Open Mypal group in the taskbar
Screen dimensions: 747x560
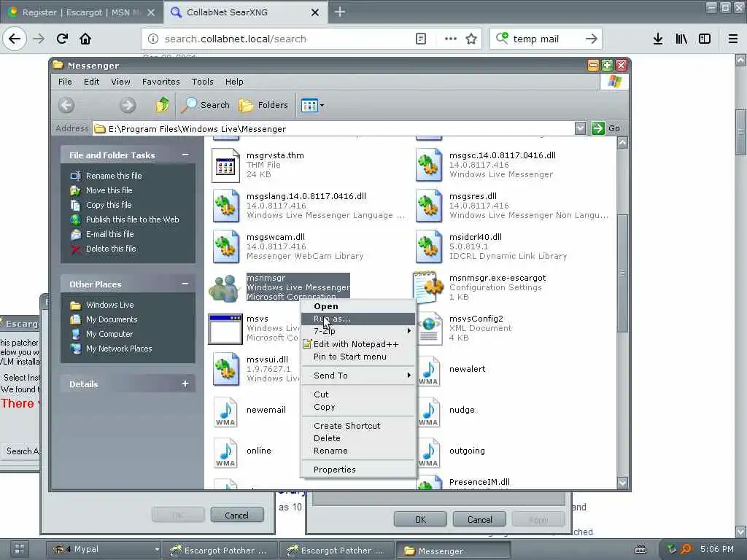(105, 550)
